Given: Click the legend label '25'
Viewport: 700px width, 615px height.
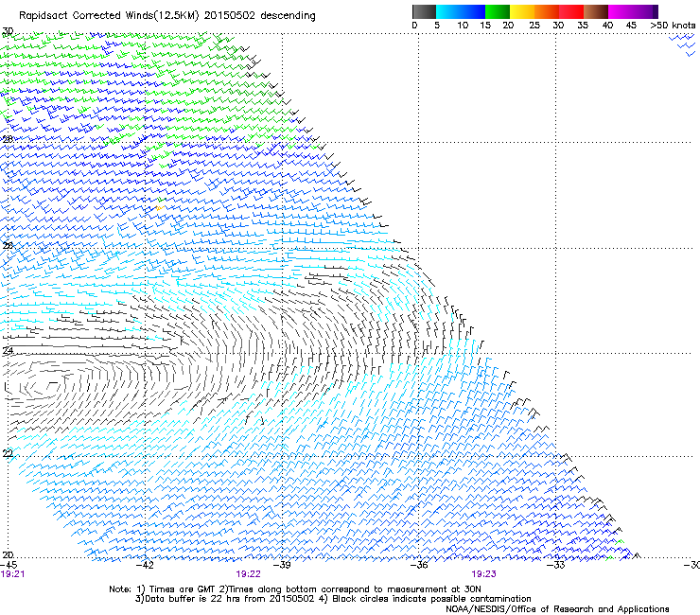Looking at the screenshot, I should 534,26.
